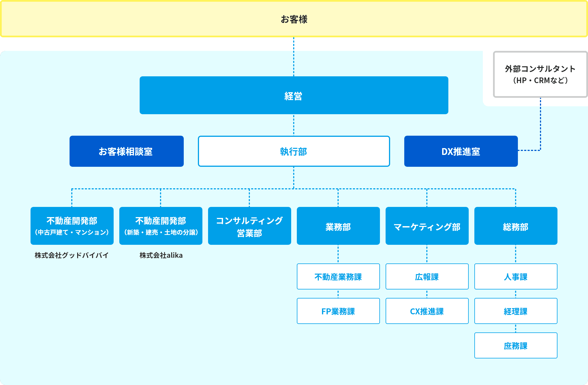Select the 経営 box
The image size is (588, 385).
pos(294,96)
